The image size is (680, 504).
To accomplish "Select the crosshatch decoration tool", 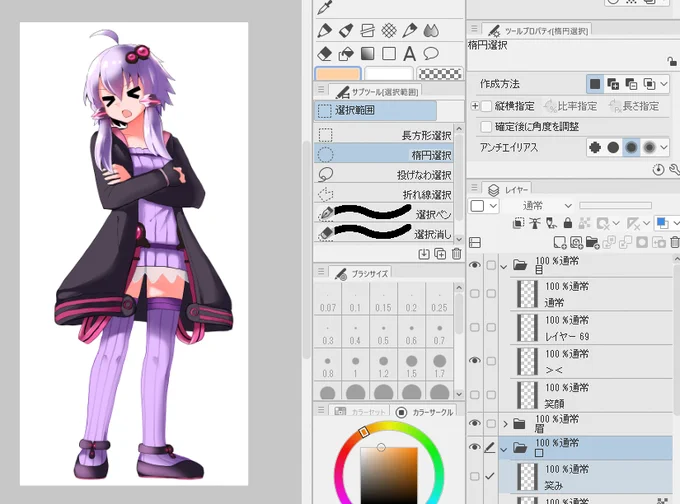I will (389, 30).
